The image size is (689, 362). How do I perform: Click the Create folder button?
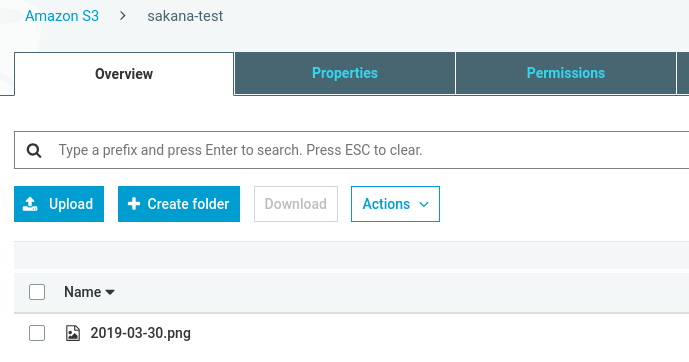(179, 204)
